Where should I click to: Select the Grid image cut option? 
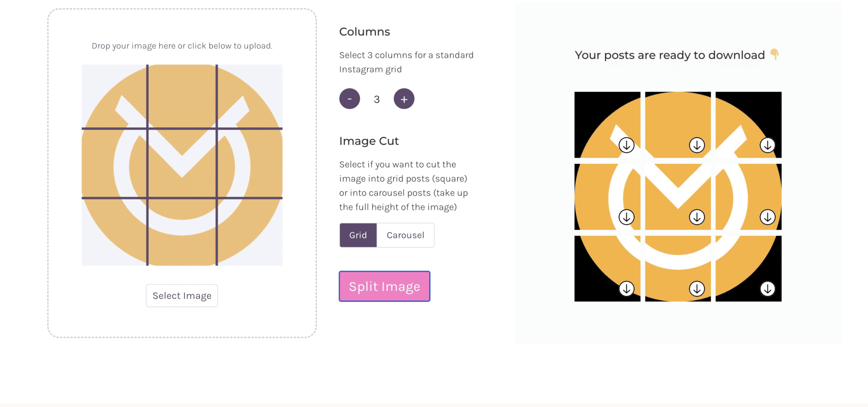click(358, 235)
